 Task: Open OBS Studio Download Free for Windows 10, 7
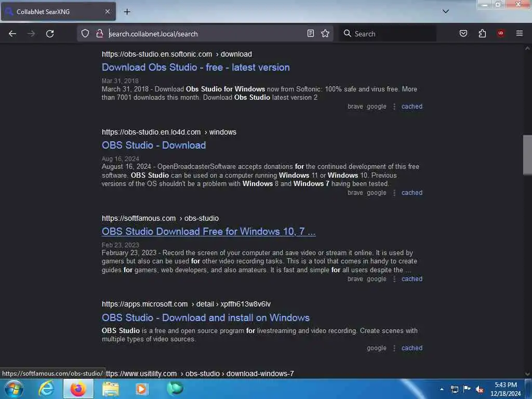click(x=209, y=231)
